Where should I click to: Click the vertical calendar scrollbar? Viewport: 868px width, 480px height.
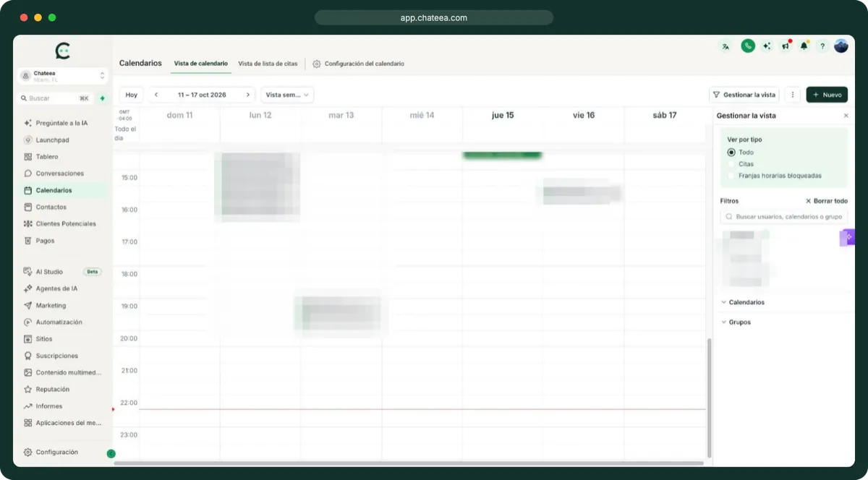[x=709, y=397]
